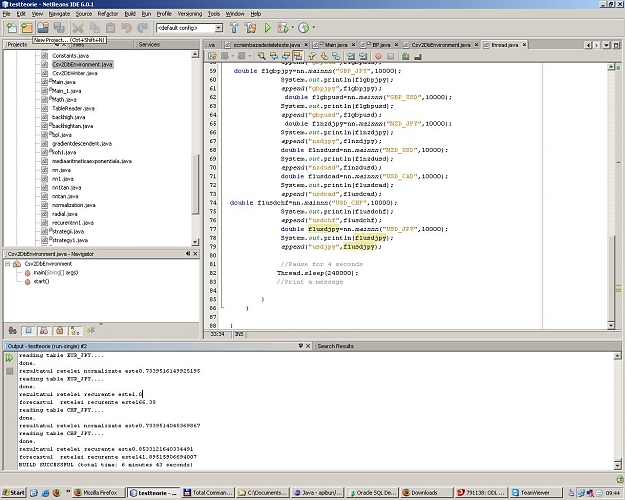Click the Open Project toolbar icon
Screen dimensions: 625x500
pos(43,28)
